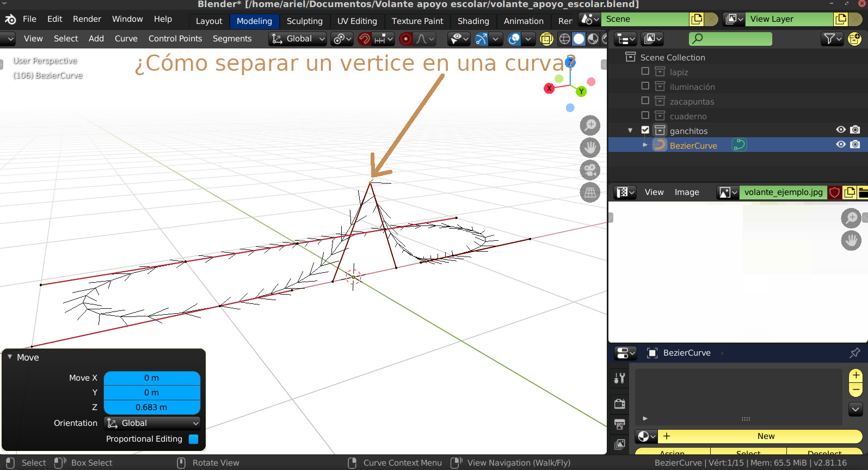
Task: Click the snapping magnet icon
Action: point(365,39)
